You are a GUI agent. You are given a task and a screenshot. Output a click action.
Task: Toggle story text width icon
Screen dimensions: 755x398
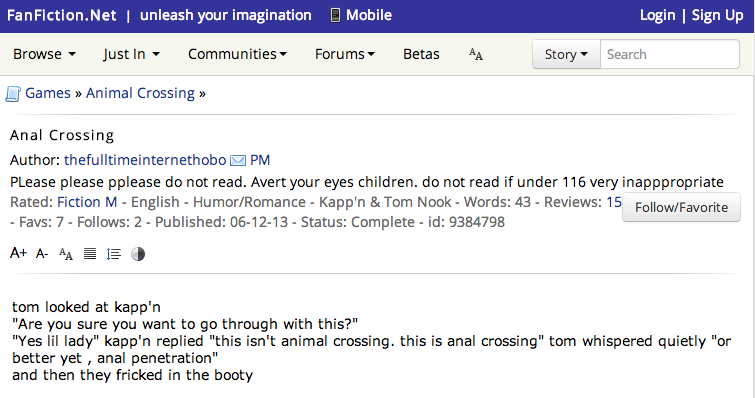(90, 254)
